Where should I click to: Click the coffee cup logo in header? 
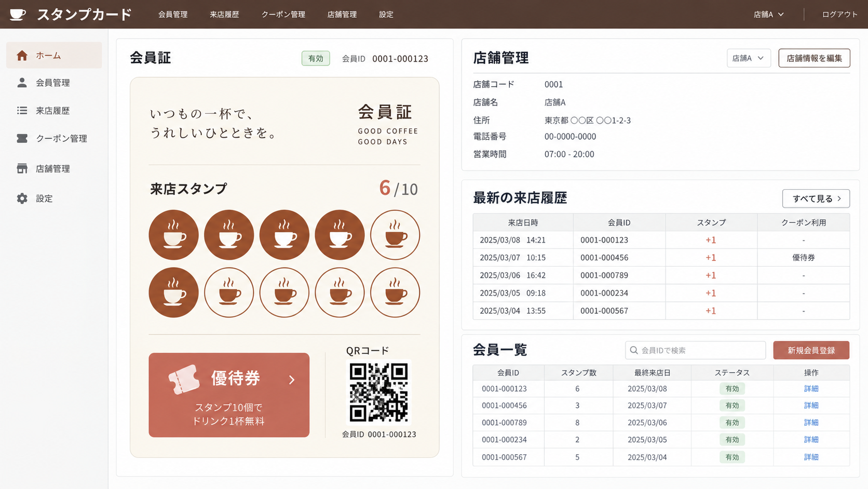(x=17, y=14)
